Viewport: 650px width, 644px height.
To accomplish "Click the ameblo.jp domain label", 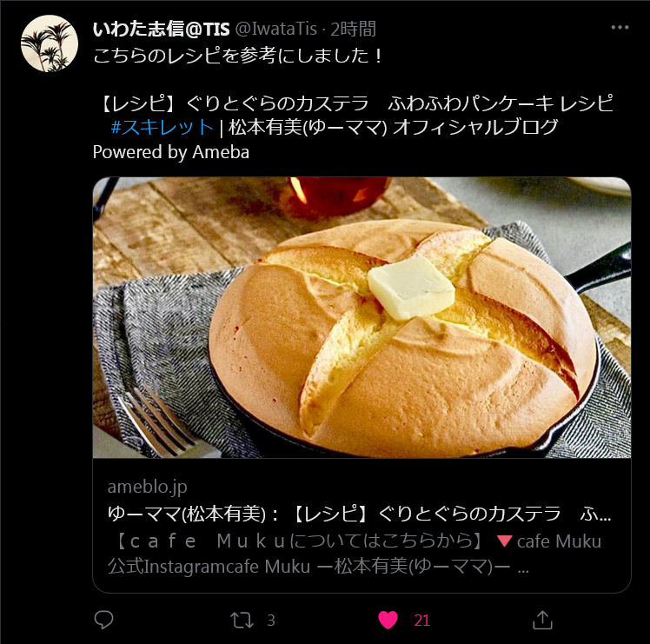I will point(147,487).
